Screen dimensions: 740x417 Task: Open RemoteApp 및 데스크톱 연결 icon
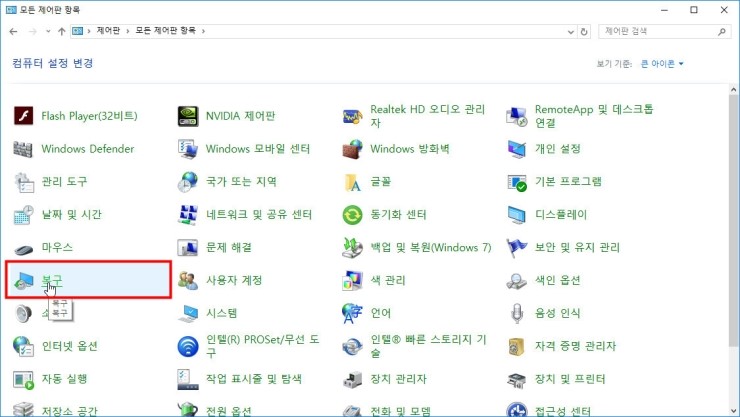(516, 116)
